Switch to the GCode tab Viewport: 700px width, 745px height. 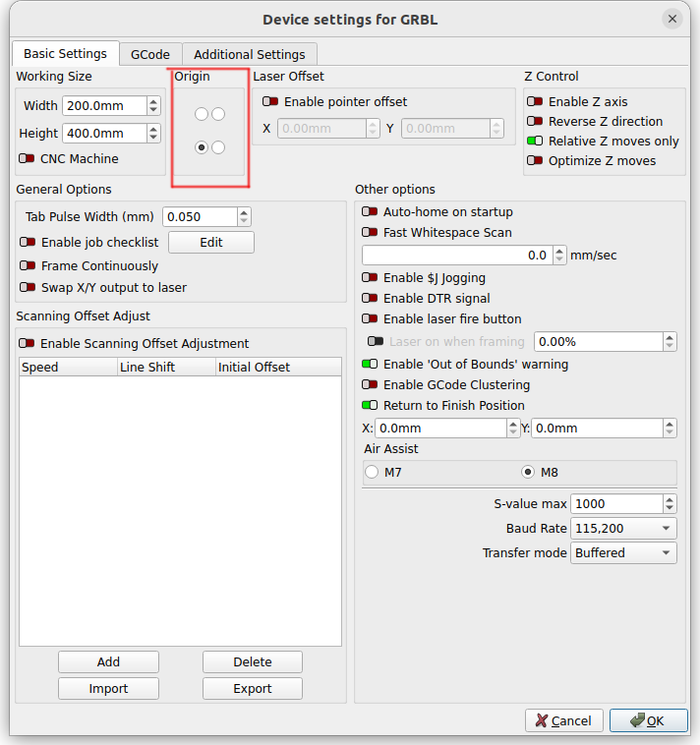click(x=150, y=54)
